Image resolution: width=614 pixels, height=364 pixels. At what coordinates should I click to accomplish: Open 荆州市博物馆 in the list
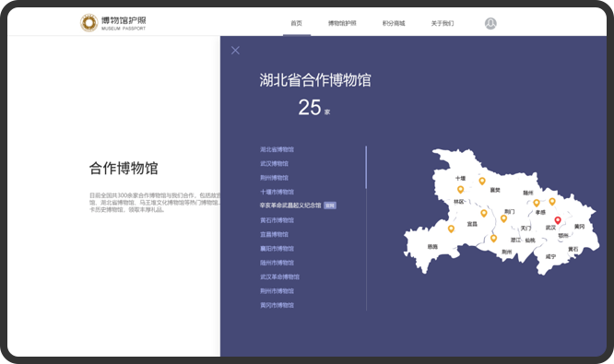tap(277, 291)
